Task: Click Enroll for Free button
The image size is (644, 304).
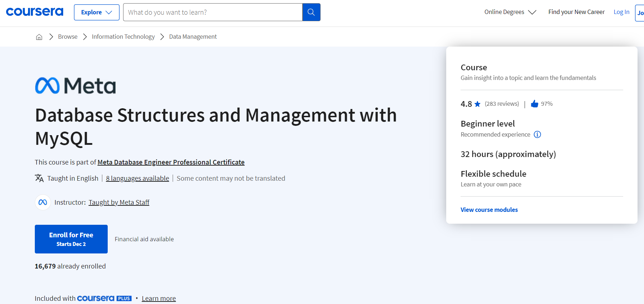Action: (71, 239)
